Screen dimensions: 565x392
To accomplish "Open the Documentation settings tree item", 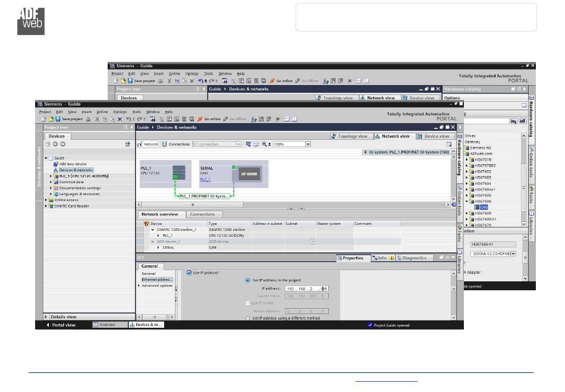I will click(80, 188).
